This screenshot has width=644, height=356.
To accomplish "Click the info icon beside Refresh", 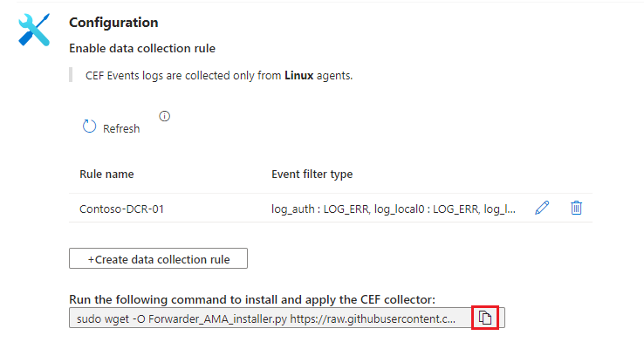I will (x=164, y=116).
